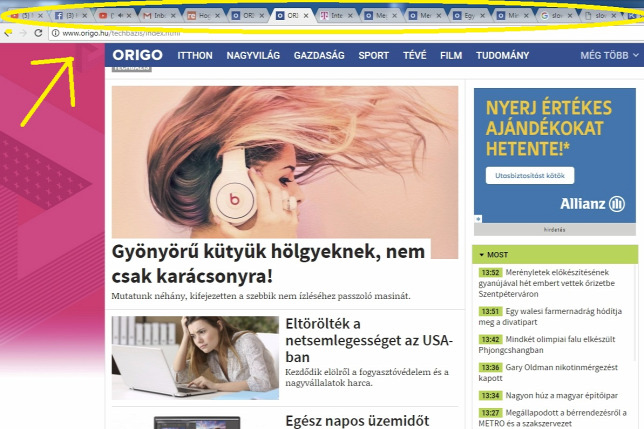Go to the ORIGO home logo
The image size is (644, 429).
pos(138,55)
